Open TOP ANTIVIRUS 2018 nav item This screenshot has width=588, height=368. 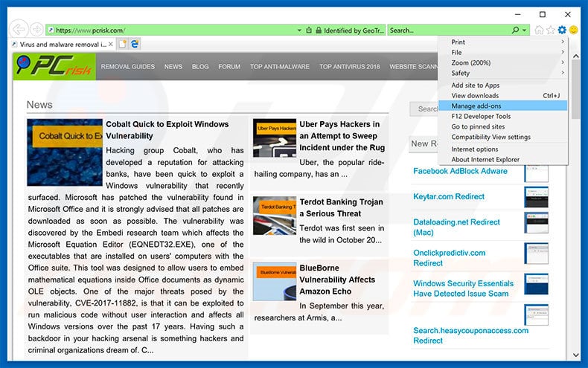coord(350,66)
